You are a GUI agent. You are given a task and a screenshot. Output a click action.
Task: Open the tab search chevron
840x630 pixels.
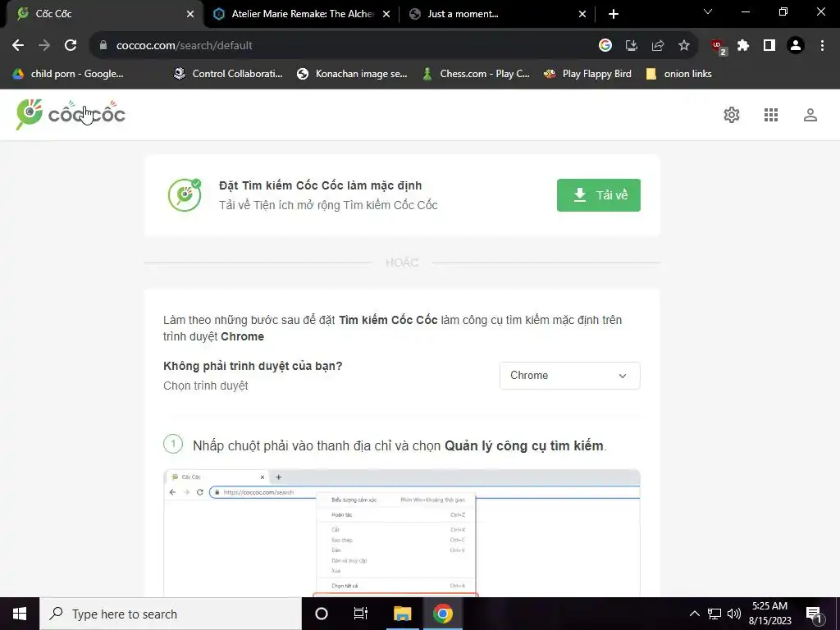(708, 11)
